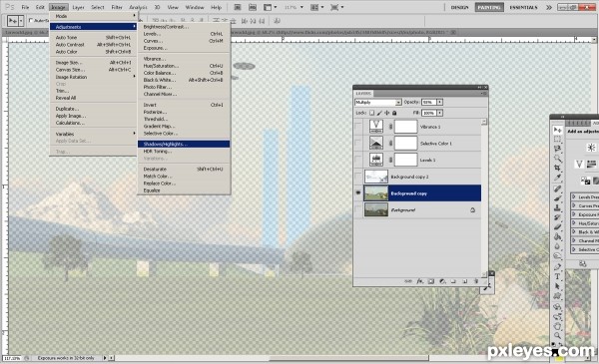This screenshot has height=364, width=599.
Task: Select the Path Selection tool
Action: coord(557,286)
